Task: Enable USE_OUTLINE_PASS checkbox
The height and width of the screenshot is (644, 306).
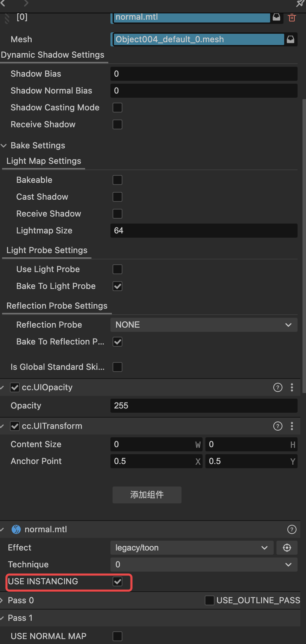Action: click(210, 600)
